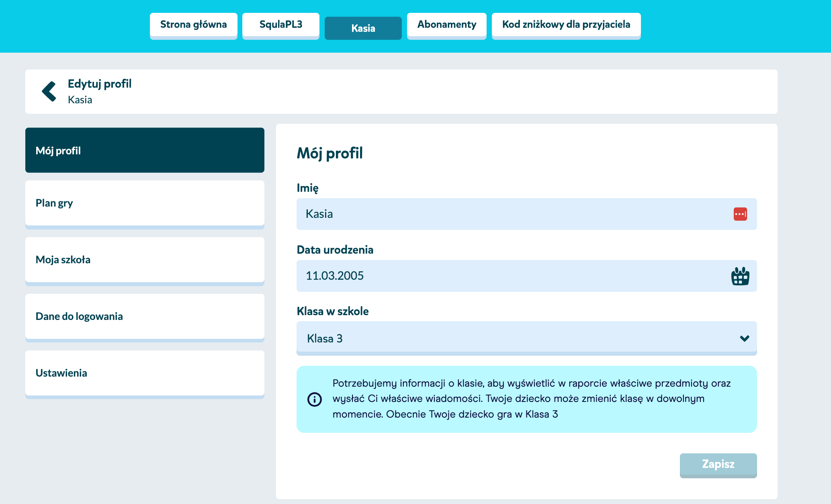Click the Edytuj profil header title
Viewport: 831px width, 504px height.
(100, 84)
